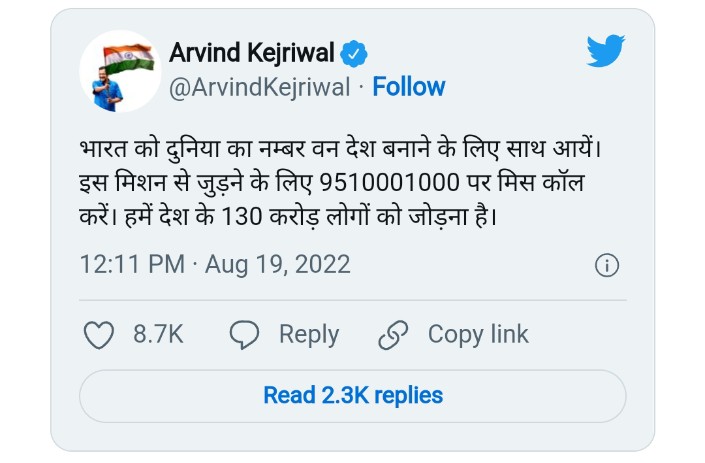Click the @ArvindKejriwal handle

pos(259,87)
